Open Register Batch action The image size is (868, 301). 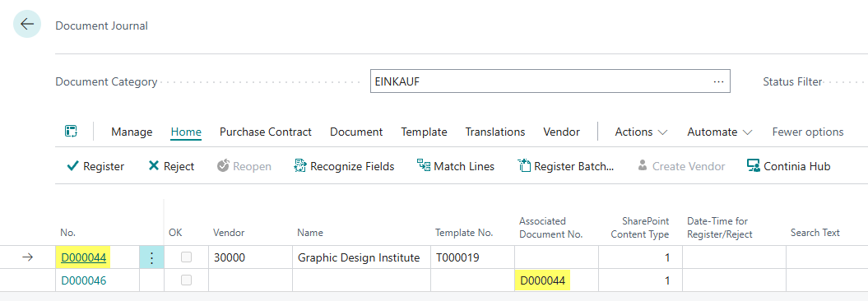pos(566,166)
